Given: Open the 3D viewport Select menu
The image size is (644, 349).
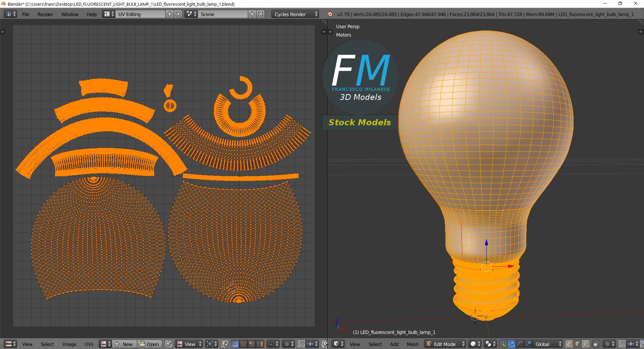Looking at the screenshot, I should pos(375,344).
